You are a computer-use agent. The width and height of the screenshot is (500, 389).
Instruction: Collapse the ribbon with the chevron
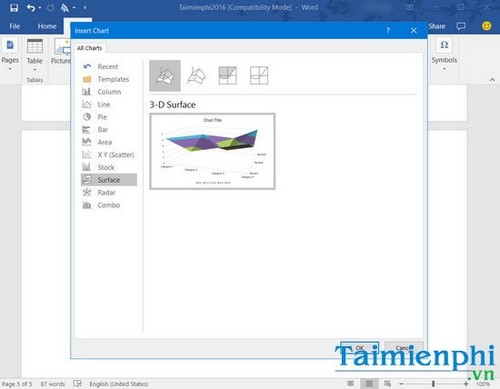point(492,80)
